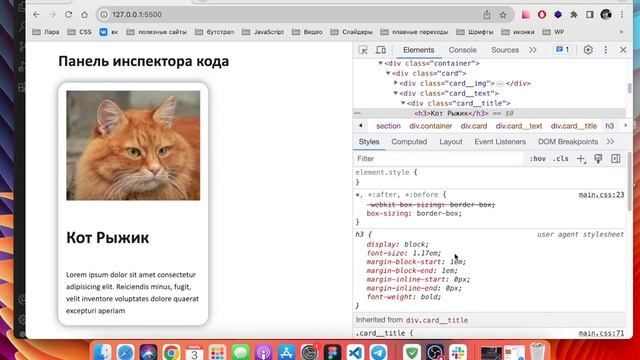Bookmark this page with the star
The height and width of the screenshot is (360, 640).
coord(503,15)
